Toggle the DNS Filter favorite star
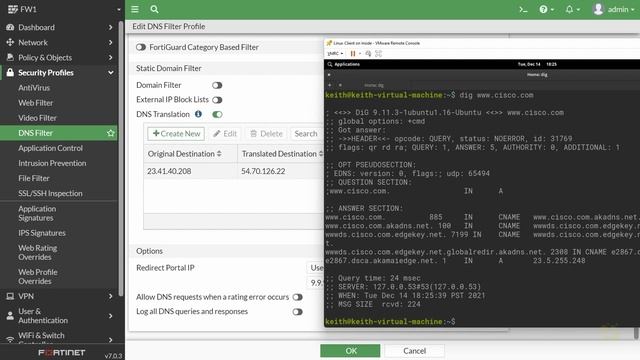640x360 pixels. click(x=111, y=133)
